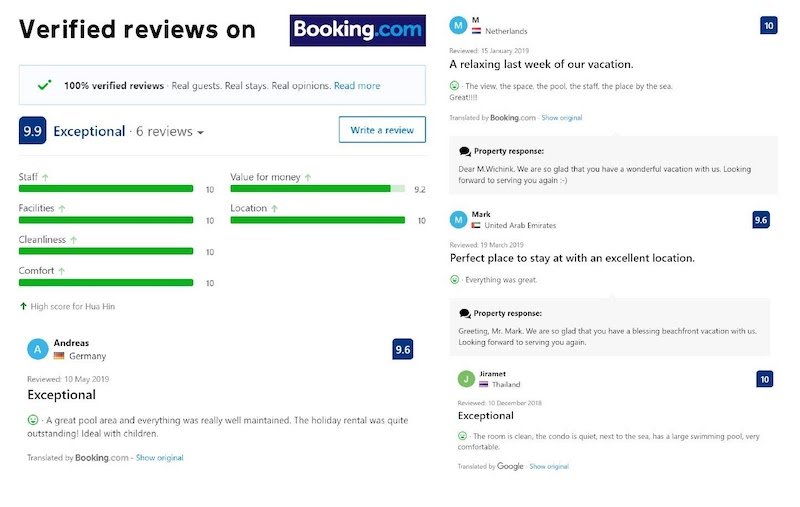This screenshot has height=507, width=800.
Task: Click Jiramet's green avatar icon
Action: (x=466, y=379)
